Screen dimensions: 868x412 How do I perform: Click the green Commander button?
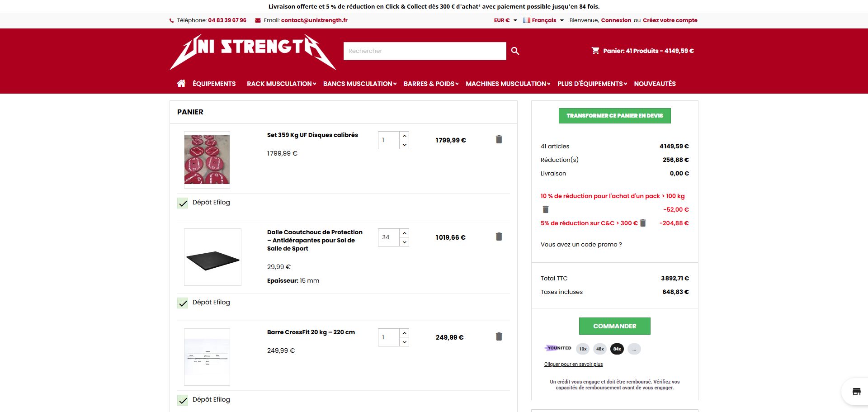[x=614, y=326]
